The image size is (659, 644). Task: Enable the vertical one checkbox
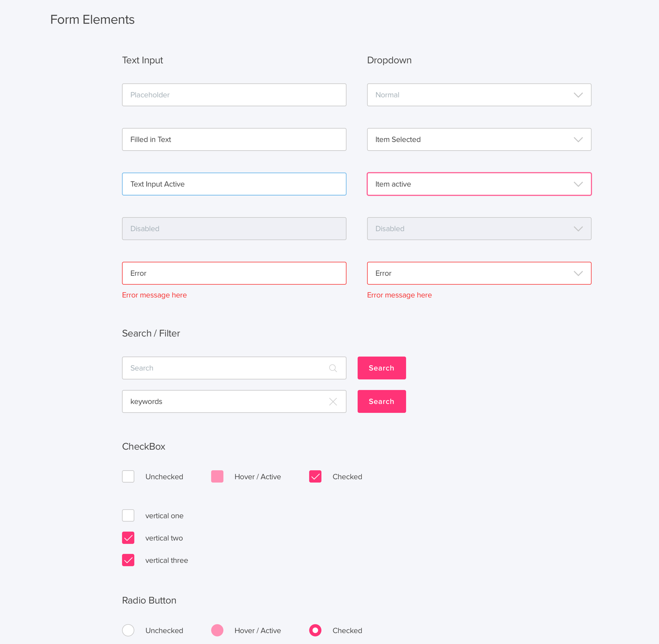(x=128, y=516)
